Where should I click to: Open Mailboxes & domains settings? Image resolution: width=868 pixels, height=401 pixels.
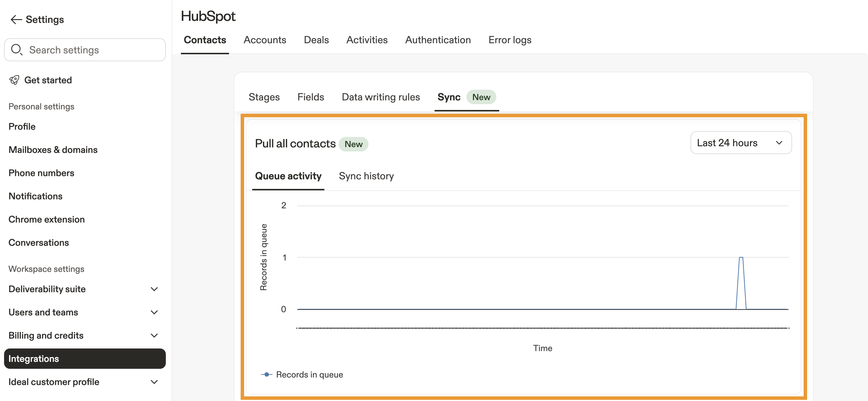pos(53,150)
